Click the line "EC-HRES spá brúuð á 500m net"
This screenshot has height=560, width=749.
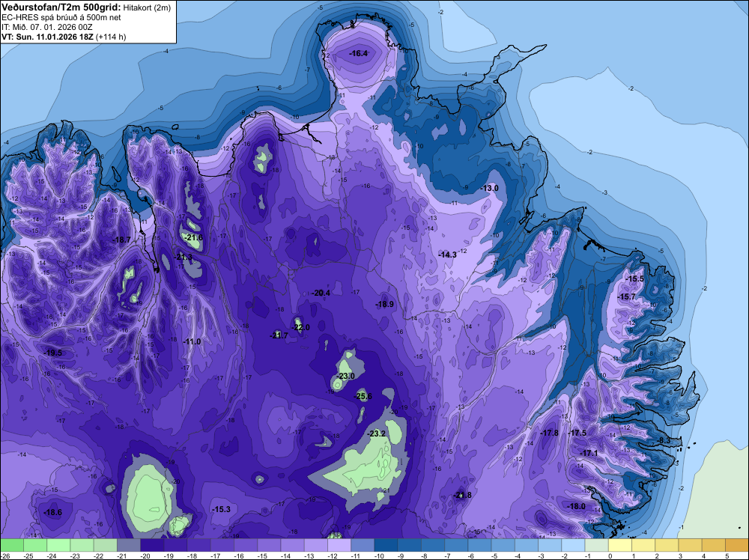tap(61, 17)
